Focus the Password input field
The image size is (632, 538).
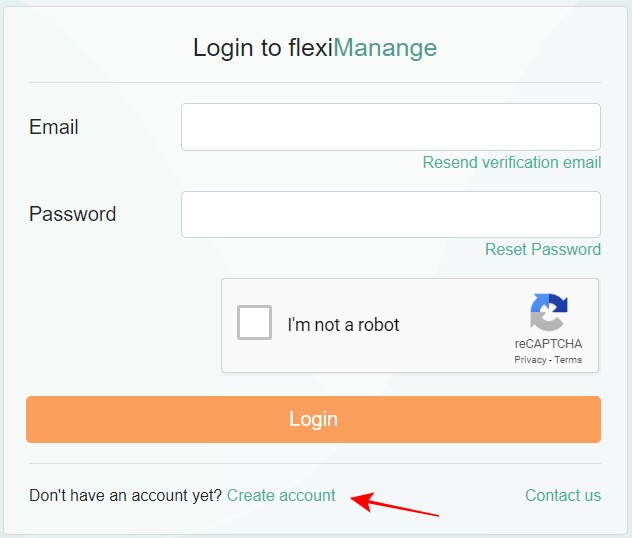coord(390,214)
